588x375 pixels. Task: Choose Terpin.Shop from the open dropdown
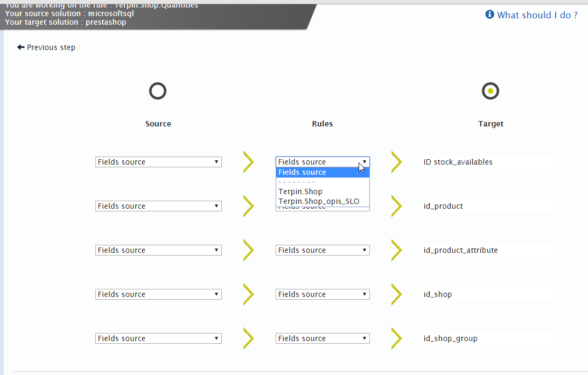point(300,191)
